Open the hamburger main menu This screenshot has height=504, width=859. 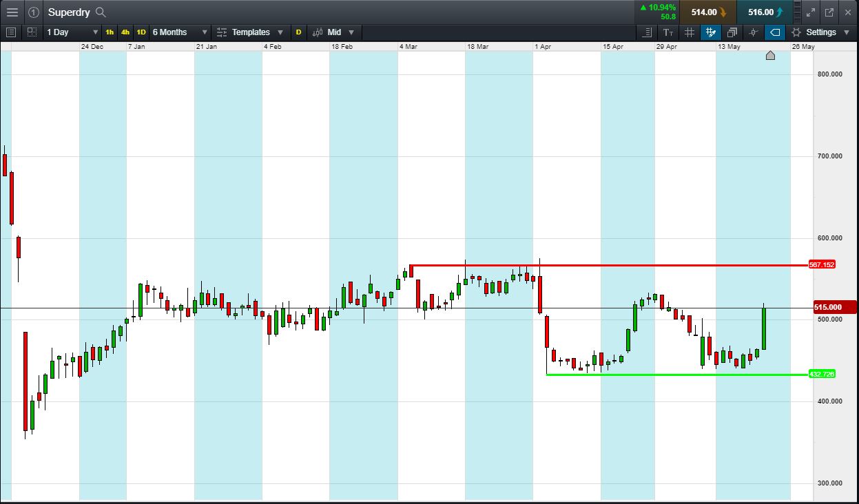[12, 12]
